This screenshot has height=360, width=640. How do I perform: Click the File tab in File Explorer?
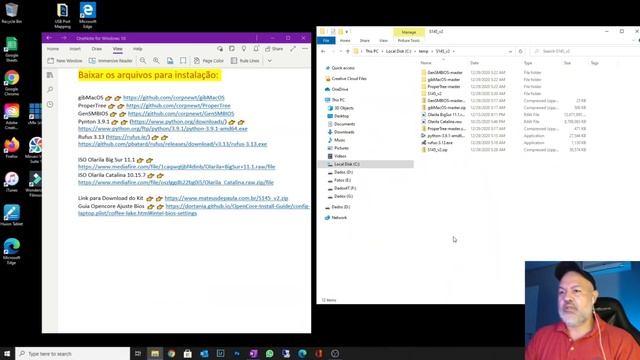coord(326,40)
